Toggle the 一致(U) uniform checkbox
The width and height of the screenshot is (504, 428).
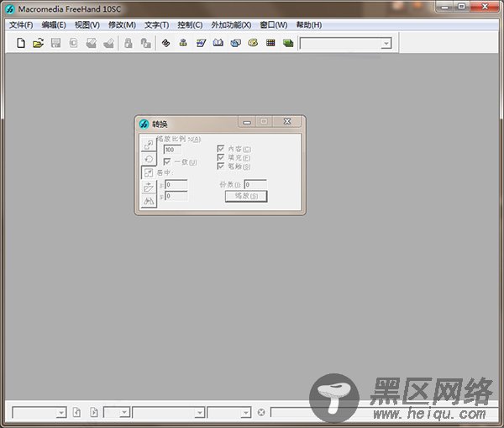(167, 161)
